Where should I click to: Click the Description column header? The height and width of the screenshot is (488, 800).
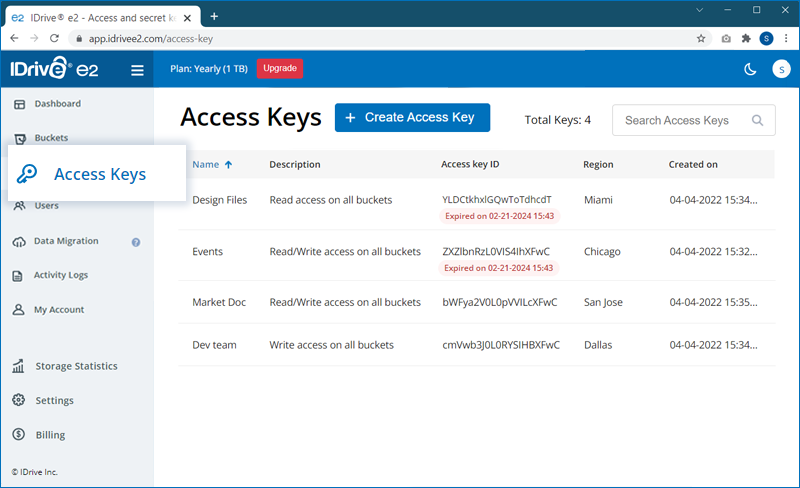point(295,164)
